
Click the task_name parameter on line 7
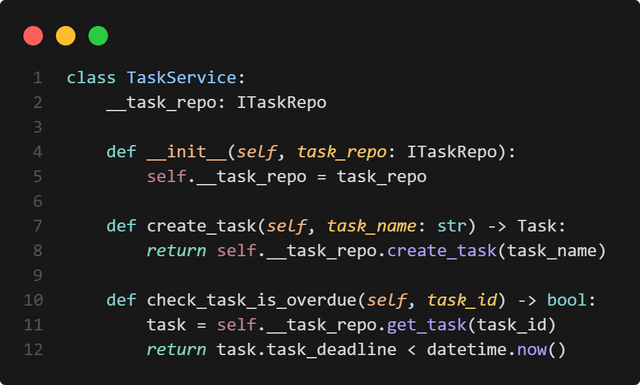point(371,226)
